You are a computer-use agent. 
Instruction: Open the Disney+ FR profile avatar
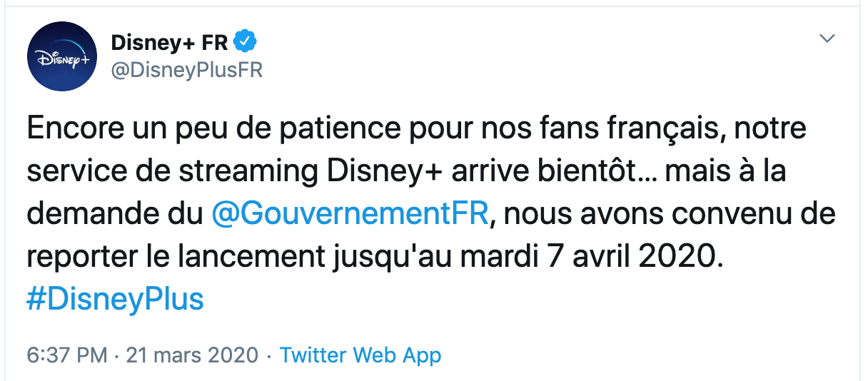coord(61,56)
